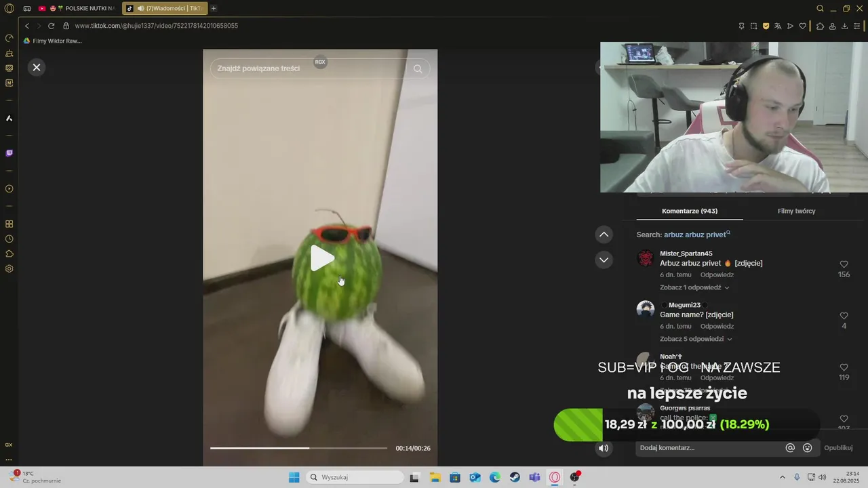Open browser downloads icon

coord(844,26)
